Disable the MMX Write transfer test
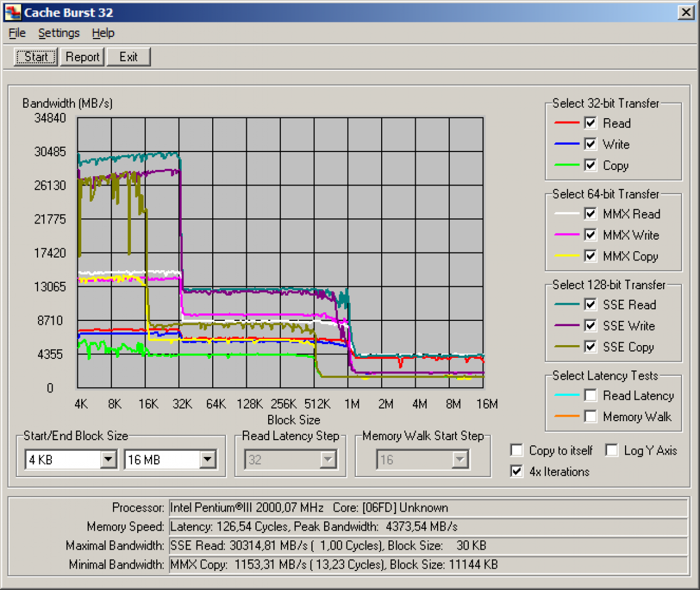Screen dimensions: 700x590 590,235
